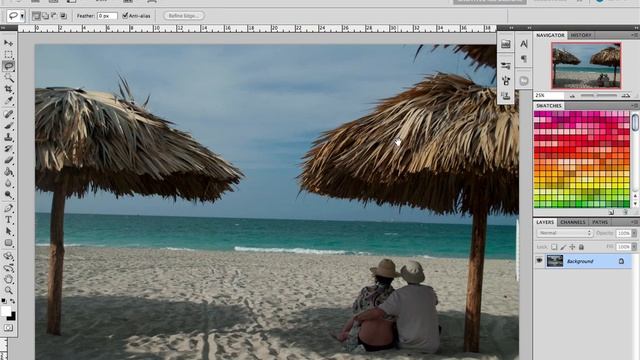This screenshot has height=360, width=640.
Task: Select the Quick Selection tool
Action: coord(8,77)
